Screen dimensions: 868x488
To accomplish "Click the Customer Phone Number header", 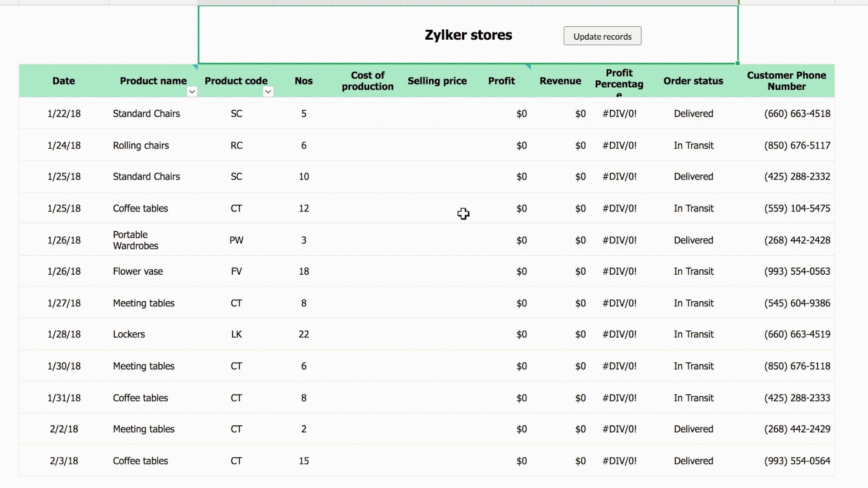I will 786,80.
